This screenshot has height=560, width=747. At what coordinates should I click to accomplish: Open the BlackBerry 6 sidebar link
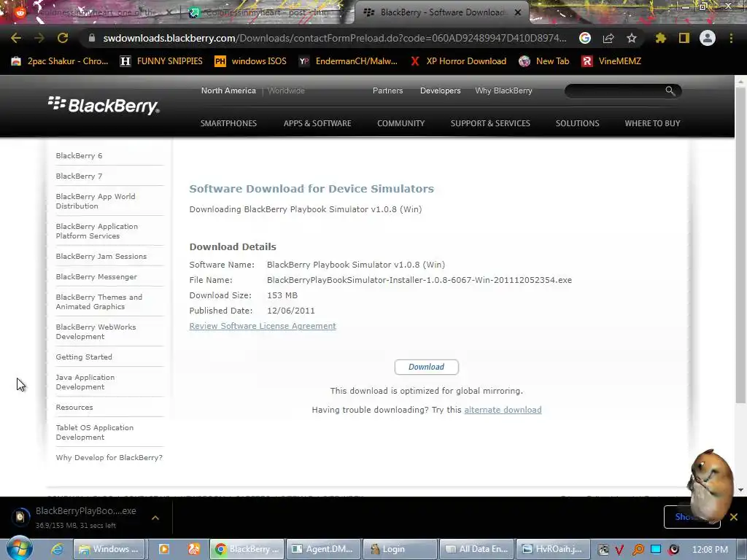coord(79,156)
